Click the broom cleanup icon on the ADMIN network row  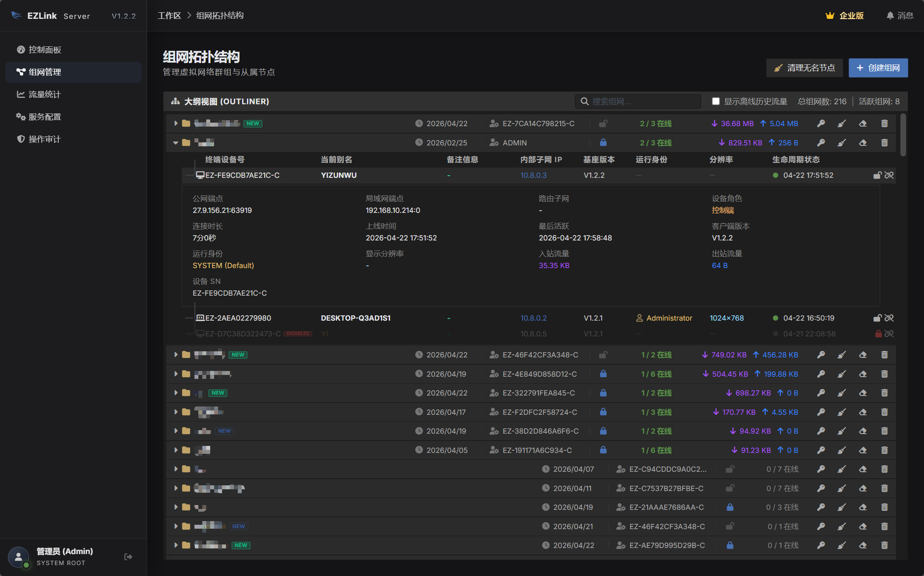[842, 142]
